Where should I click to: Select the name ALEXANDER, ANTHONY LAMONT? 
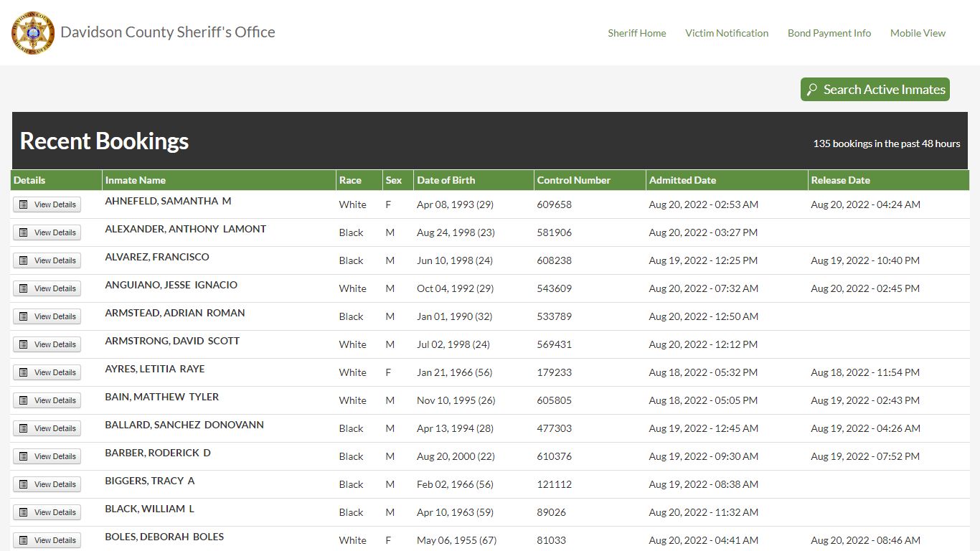click(x=186, y=229)
